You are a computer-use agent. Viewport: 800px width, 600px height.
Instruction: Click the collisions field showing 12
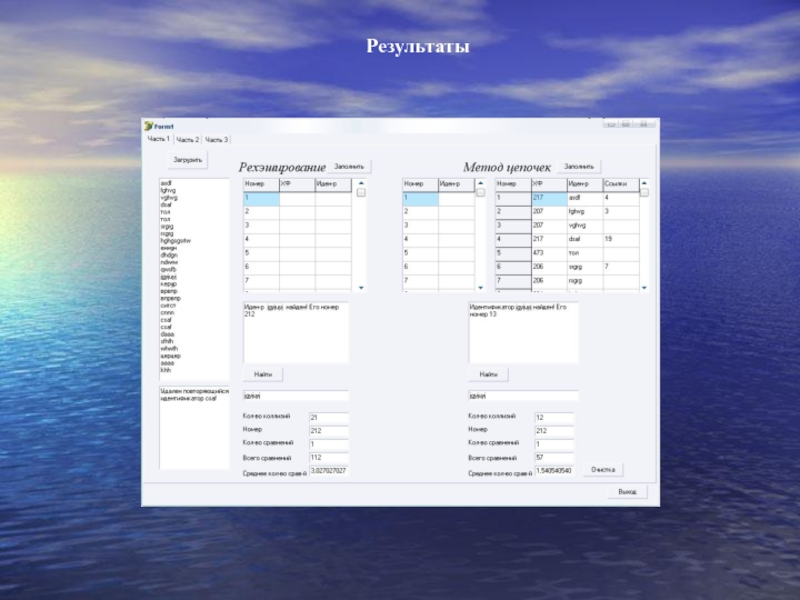click(554, 417)
